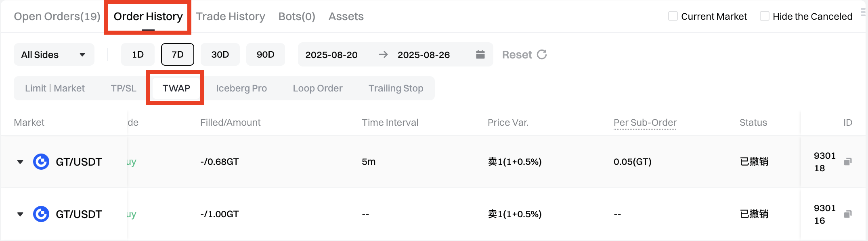Open the Open Orders(19) tab
This screenshot has width=868, height=241.
[57, 17]
